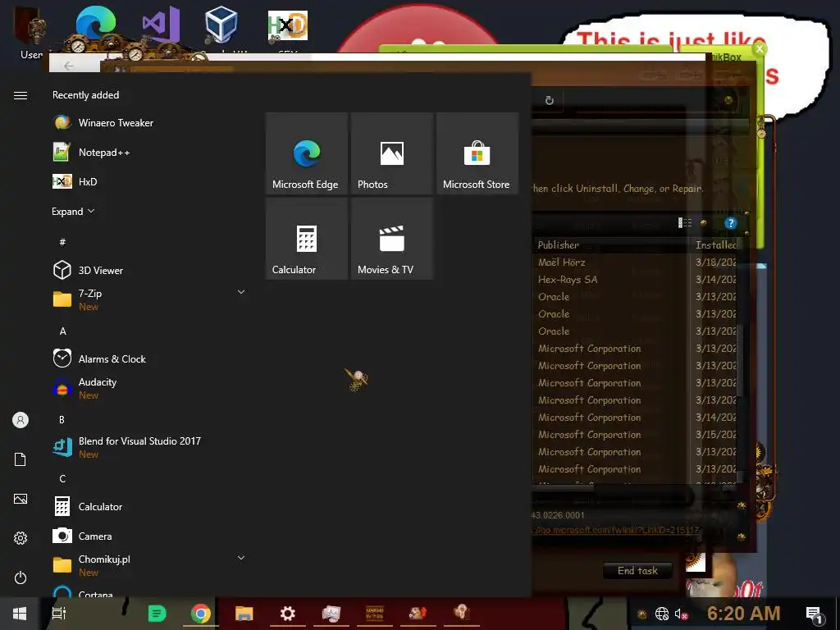Click the End task button

point(637,571)
